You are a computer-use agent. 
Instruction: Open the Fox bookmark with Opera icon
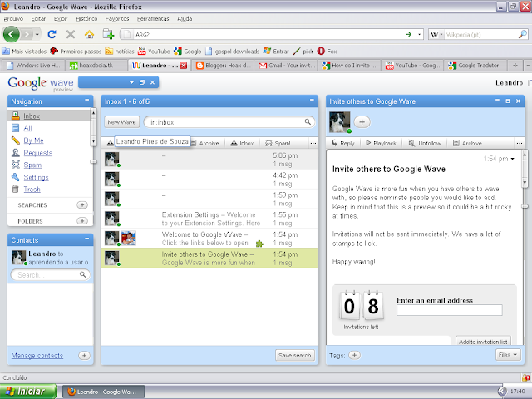pos(327,52)
